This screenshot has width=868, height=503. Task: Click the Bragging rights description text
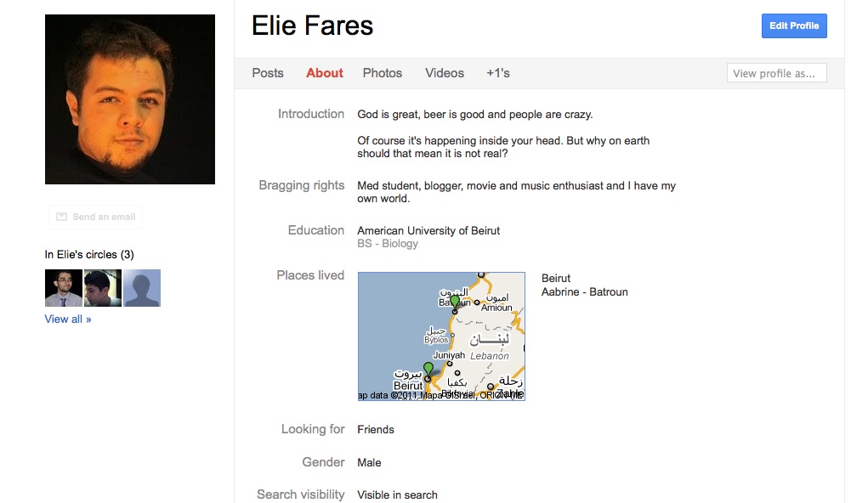click(x=516, y=192)
